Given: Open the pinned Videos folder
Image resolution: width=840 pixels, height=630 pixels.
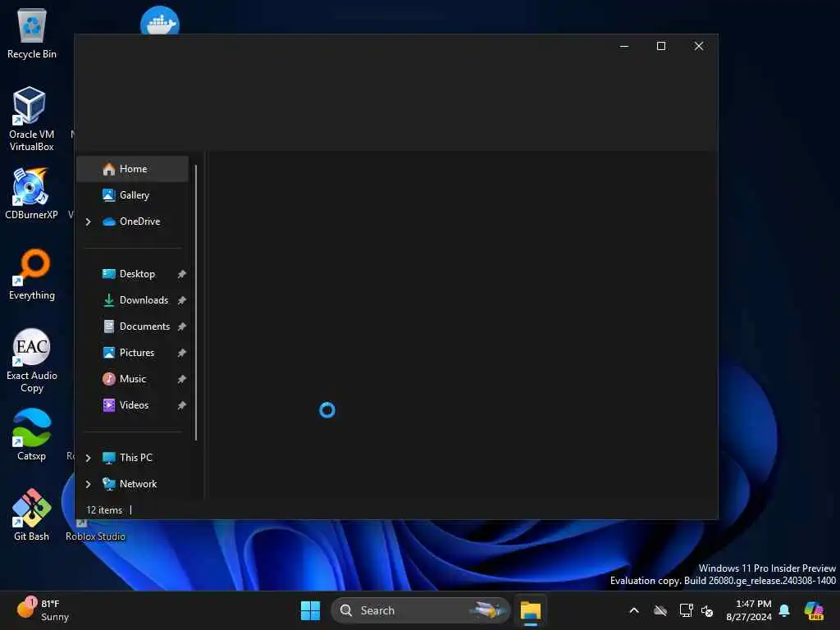Looking at the screenshot, I should (132, 405).
